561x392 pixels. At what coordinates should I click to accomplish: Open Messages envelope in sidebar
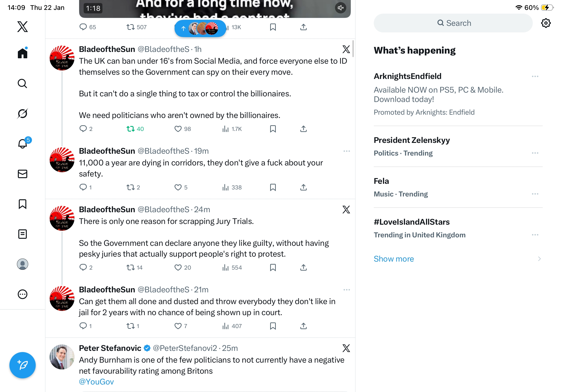coord(23,174)
